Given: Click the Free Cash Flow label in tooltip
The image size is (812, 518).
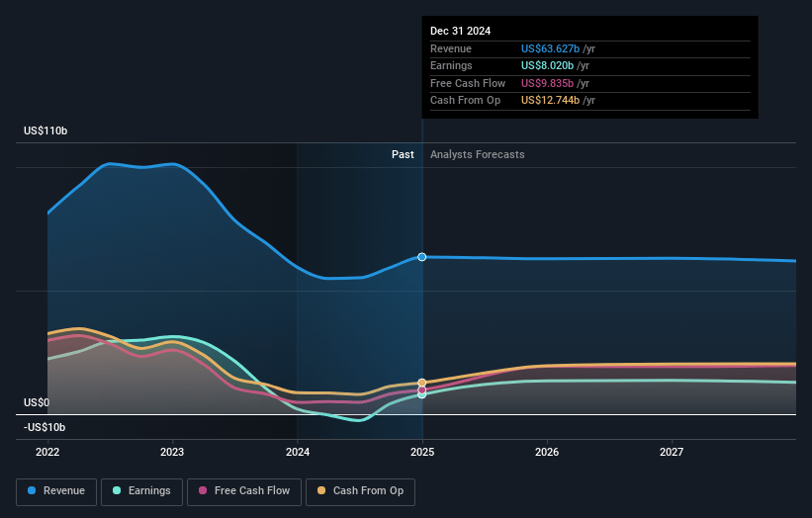Looking at the screenshot, I should click(x=468, y=83).
